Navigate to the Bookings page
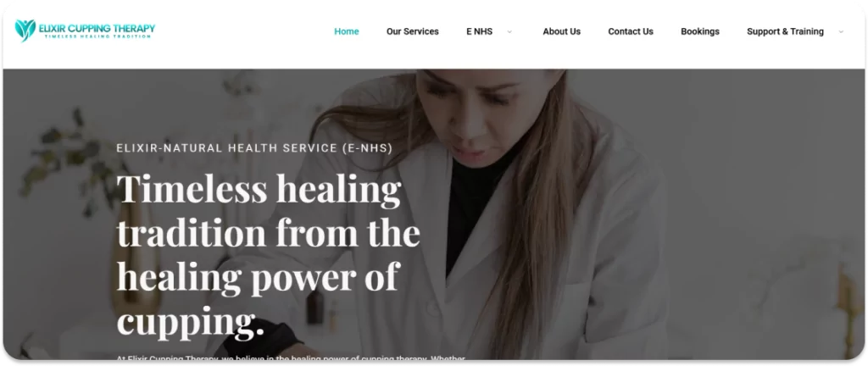Viewport: 868px width, 366px height. tap(699, 31)
